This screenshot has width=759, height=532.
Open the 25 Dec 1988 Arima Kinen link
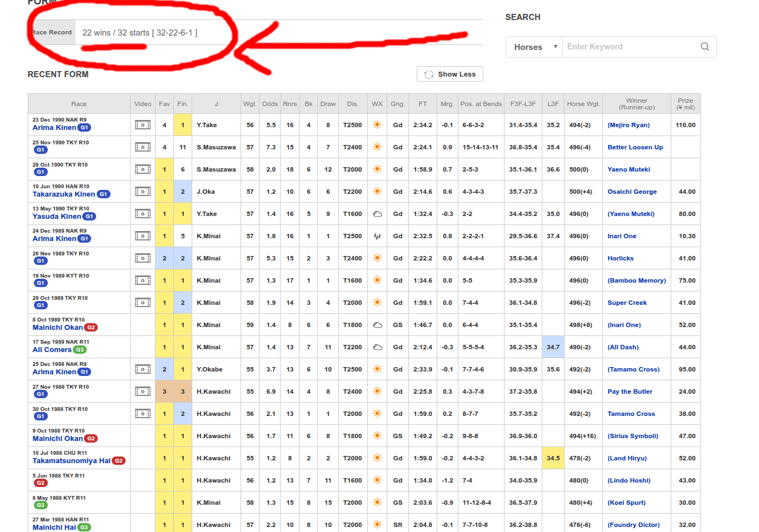click(54, 372)
